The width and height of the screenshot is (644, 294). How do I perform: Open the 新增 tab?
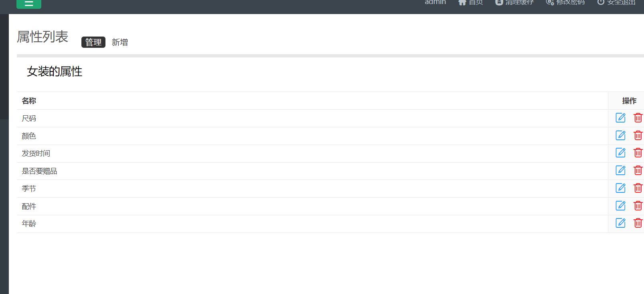coord(119,42)
